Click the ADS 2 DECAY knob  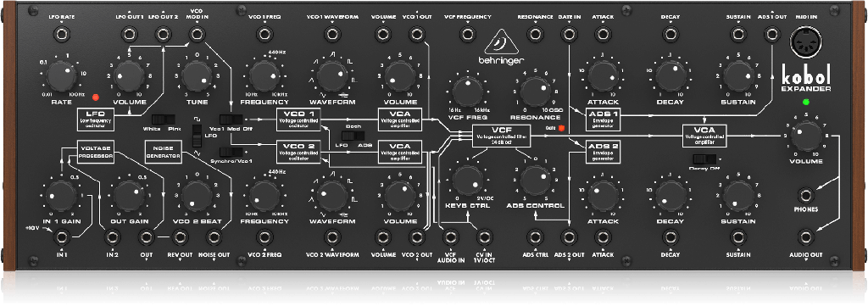[670, 196]
